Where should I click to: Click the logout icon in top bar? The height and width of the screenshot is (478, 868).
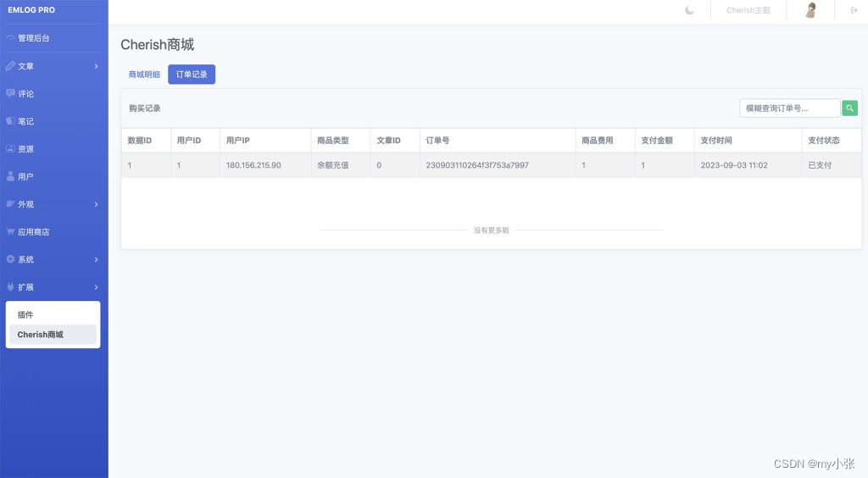854,10
